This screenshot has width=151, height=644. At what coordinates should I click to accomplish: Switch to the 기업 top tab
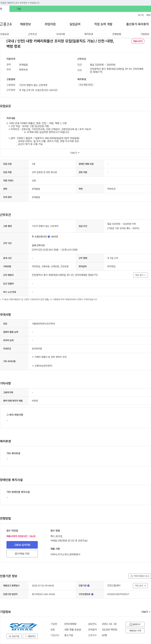pos(19,9)
